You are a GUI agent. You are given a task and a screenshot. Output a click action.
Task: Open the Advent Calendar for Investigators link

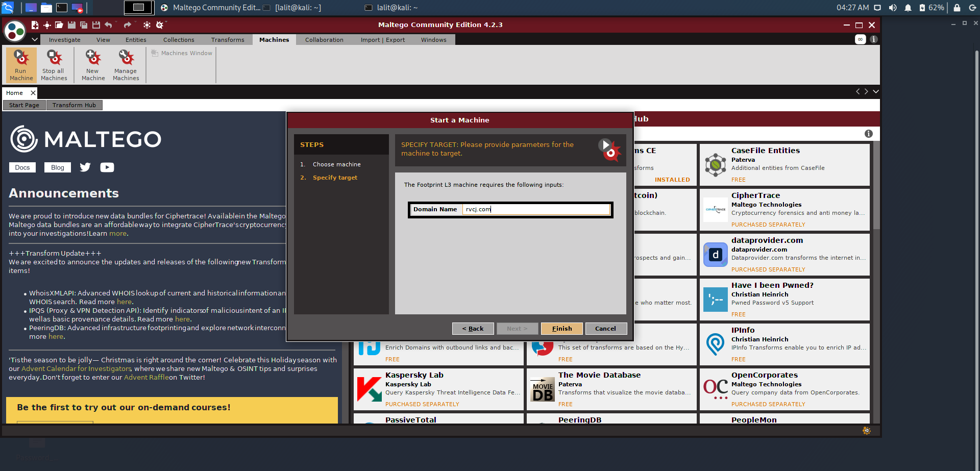77,368
